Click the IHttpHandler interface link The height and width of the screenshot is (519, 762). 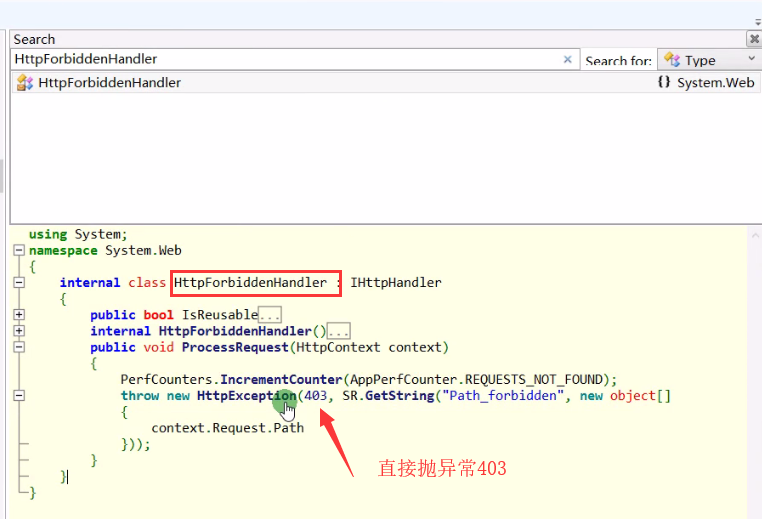[396, 282]
